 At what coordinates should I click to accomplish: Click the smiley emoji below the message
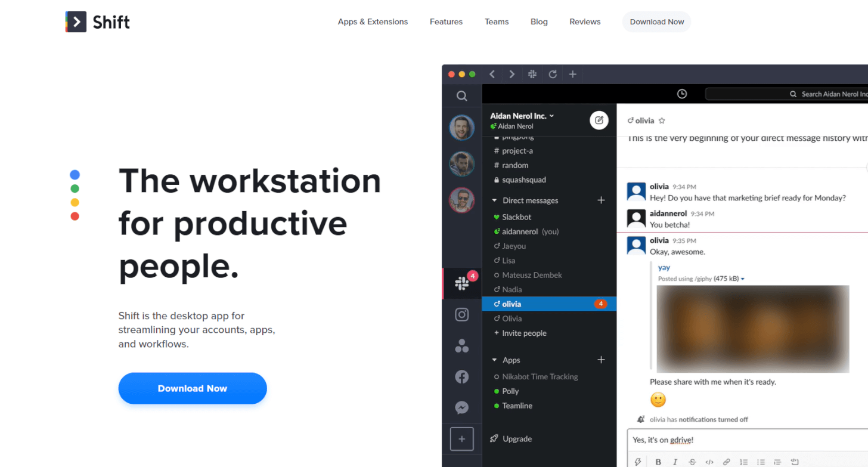[x=658, y=400]
